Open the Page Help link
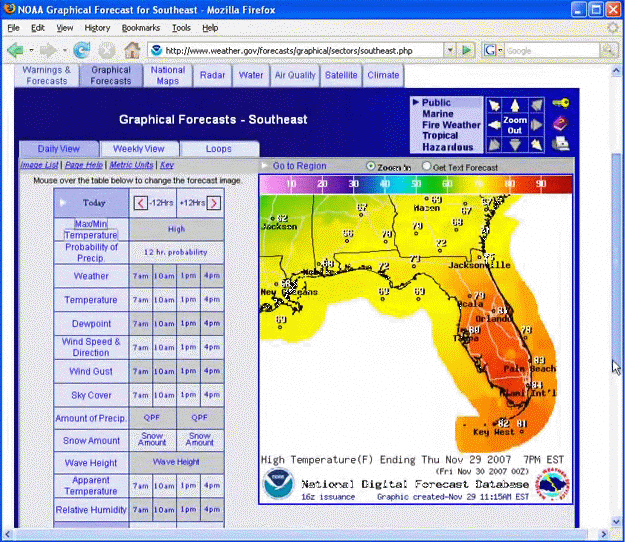The image size is (625, 542). tap(84, 165)
